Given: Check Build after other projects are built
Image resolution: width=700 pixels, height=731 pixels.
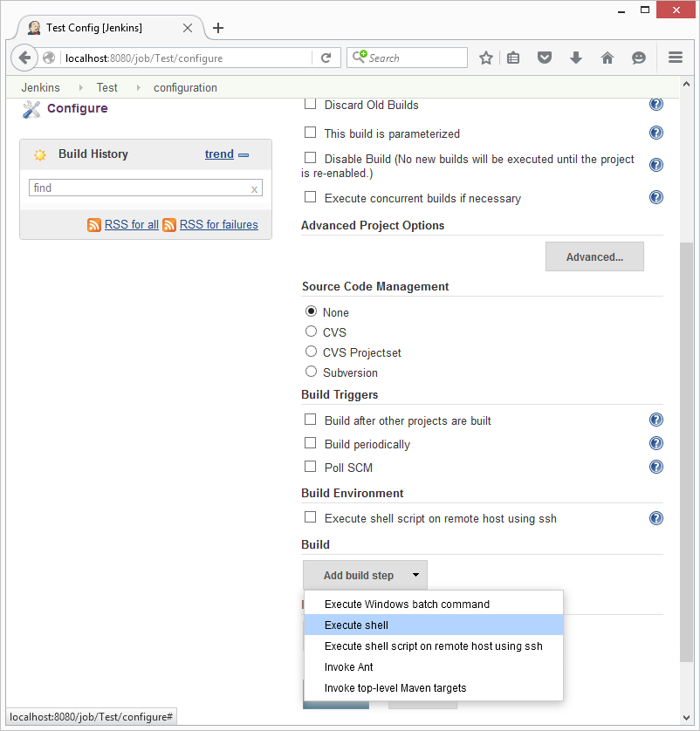Looking at the screenshot, I should tap(310, 419).
